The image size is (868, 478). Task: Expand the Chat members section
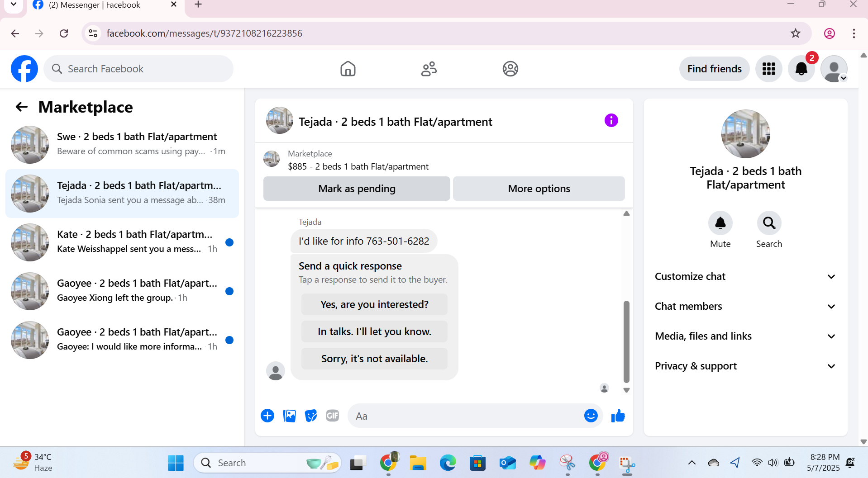[x=745, y=306]
